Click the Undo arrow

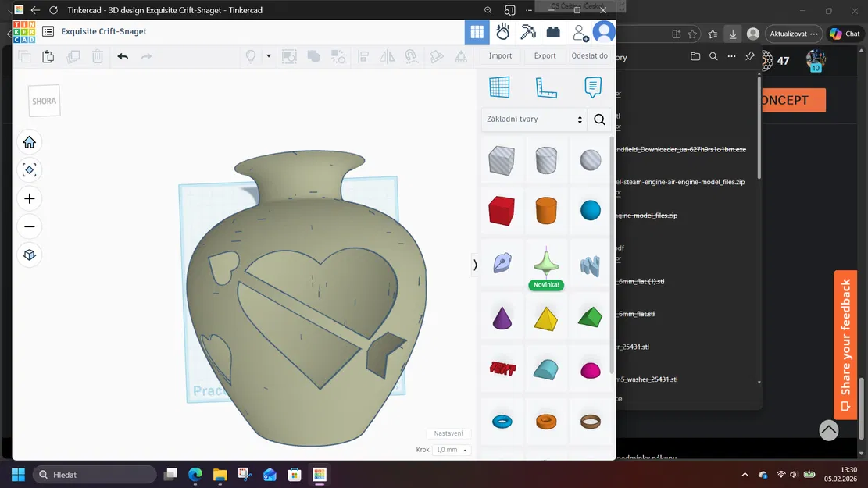point(122,56)
